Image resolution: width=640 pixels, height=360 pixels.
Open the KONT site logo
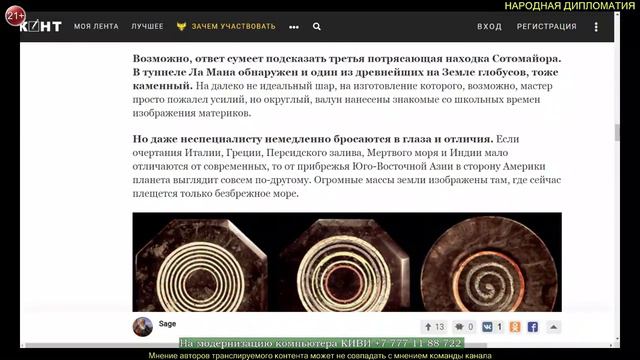41,27
